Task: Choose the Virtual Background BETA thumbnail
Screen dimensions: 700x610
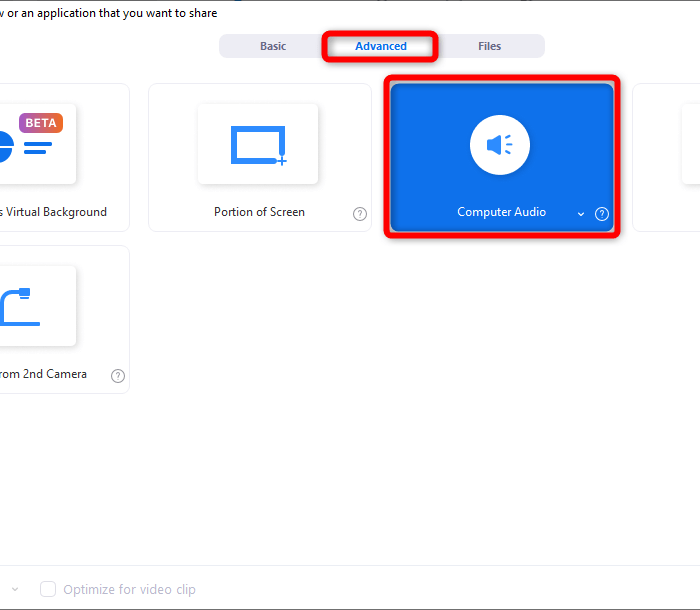Action: pos(38,144)
